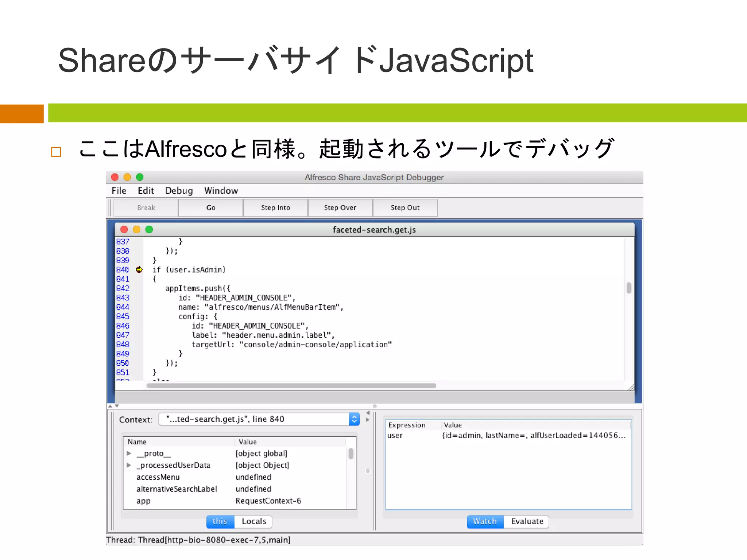Switch to the Watch tab
This screenshot has height=560, width=747.
point(485,521)
